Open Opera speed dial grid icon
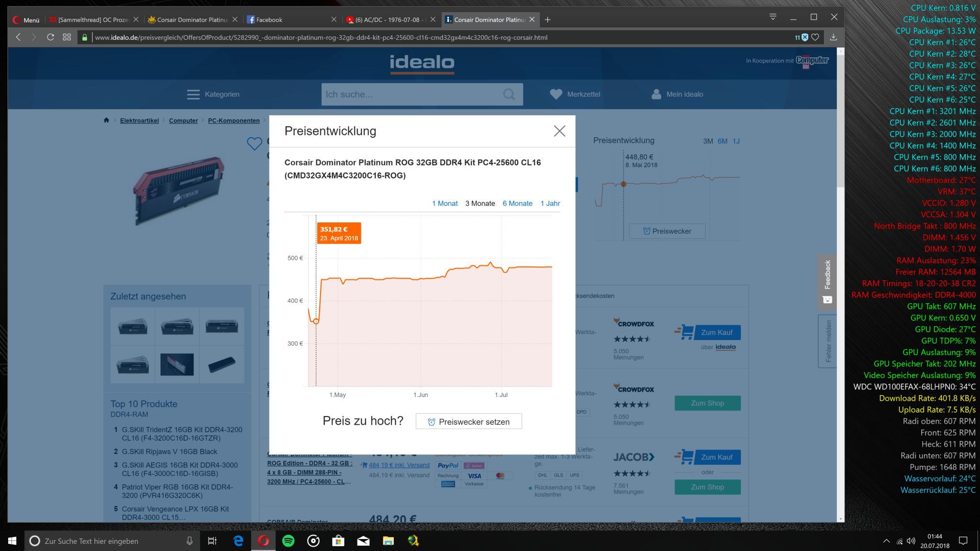Image resolution: width=980 pixels, height=551 pixels. pos(67,37)
